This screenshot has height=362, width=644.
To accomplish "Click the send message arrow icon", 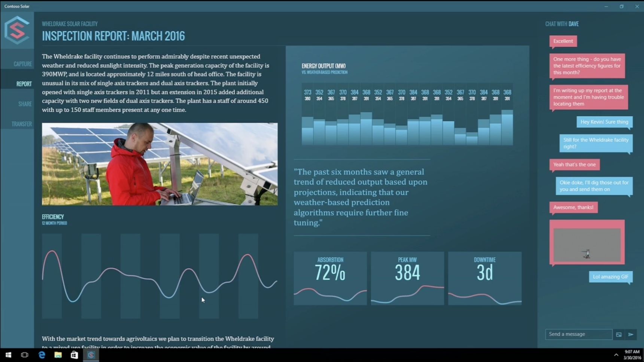I will 631,334.
